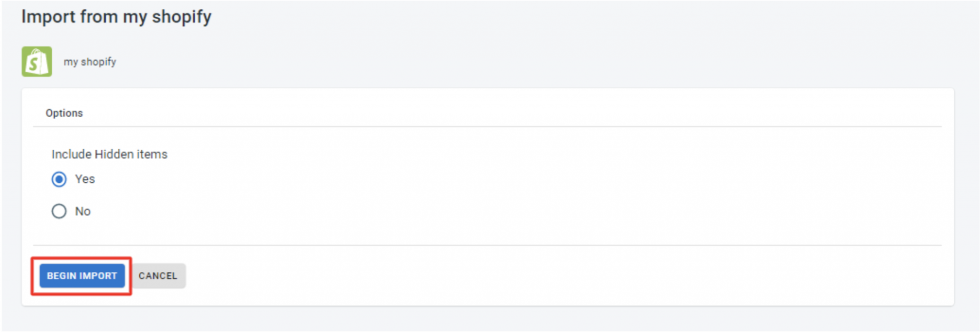The image size is (980, 332).
Task: Click the white 'S' on the Shopify logo
Action: click(33, 64)
